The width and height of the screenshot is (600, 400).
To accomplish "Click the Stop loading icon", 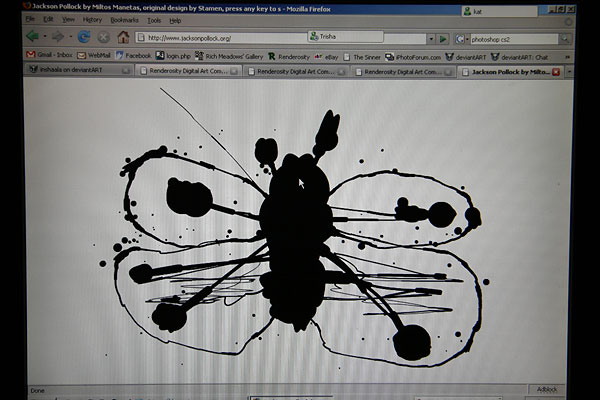I will 103,37.
